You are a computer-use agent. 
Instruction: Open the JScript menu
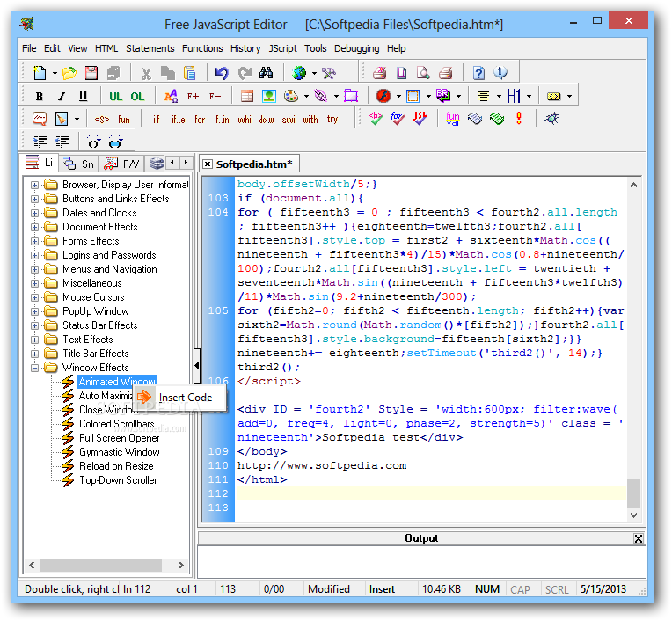(x=282, y=48)
